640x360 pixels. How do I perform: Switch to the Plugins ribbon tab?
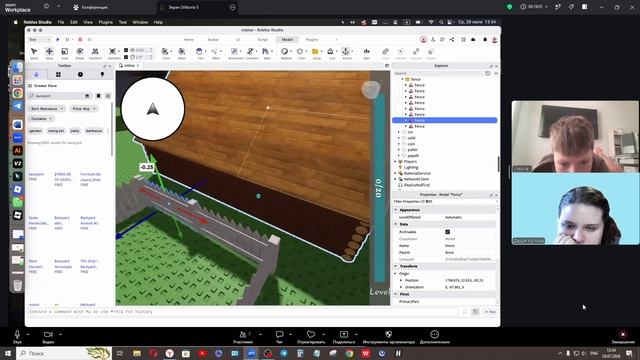click(312, 40)
